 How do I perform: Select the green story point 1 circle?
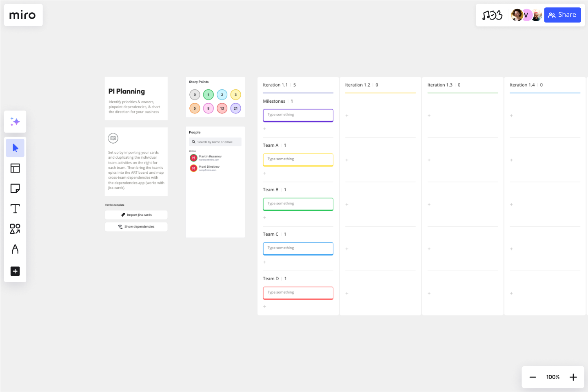(x=208, y=94)
